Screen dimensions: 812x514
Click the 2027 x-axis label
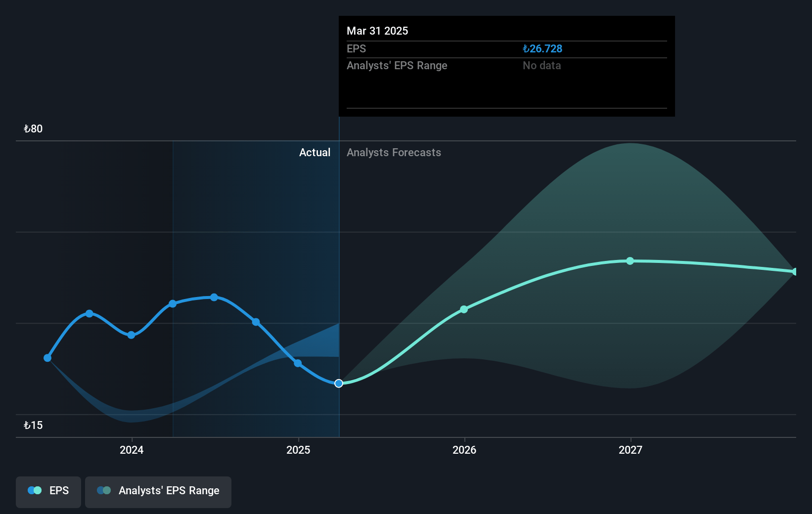(631, 450)
